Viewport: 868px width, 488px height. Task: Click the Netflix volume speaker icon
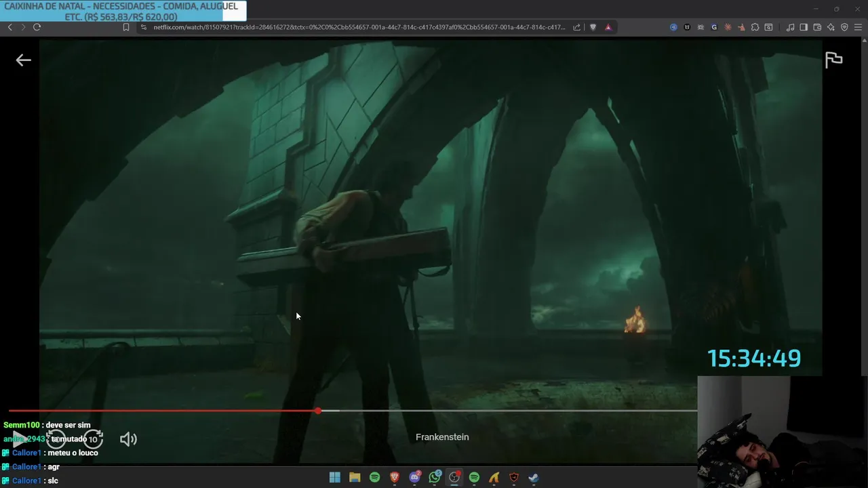point(128,439)
